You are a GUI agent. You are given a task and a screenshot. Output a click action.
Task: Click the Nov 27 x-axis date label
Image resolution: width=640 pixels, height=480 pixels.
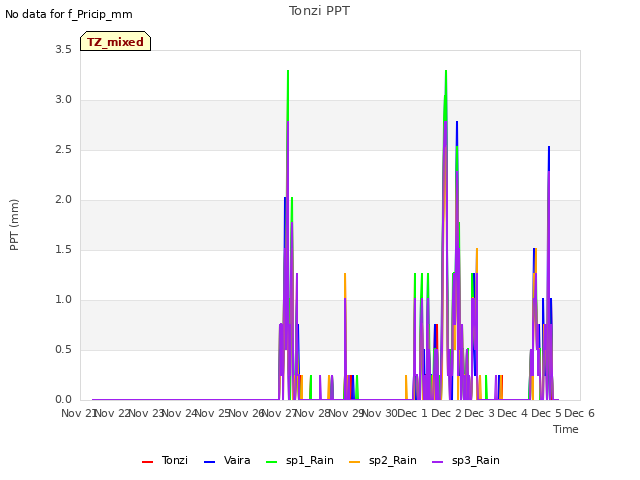point(280,413)
